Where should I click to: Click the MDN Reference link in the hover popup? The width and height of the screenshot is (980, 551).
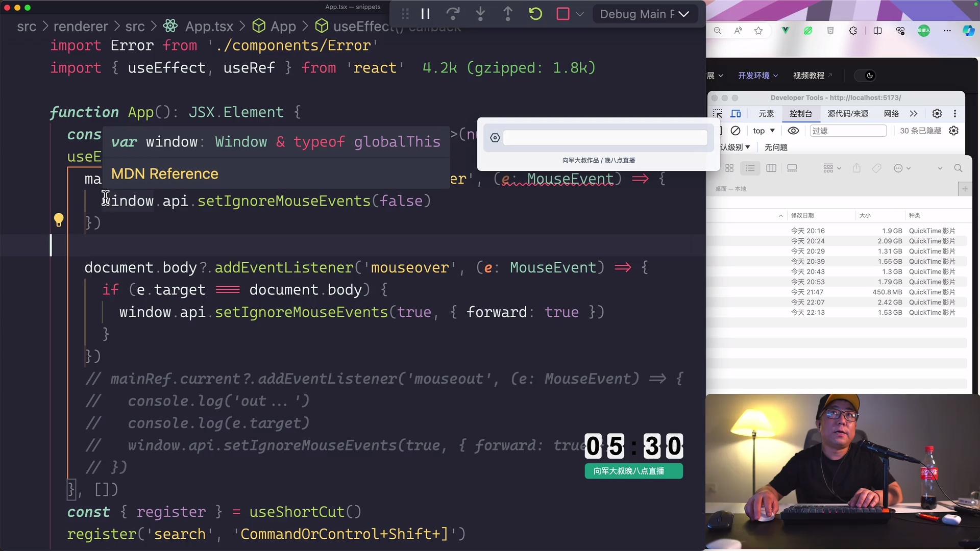pyautogui.click(x=164, y=173)
